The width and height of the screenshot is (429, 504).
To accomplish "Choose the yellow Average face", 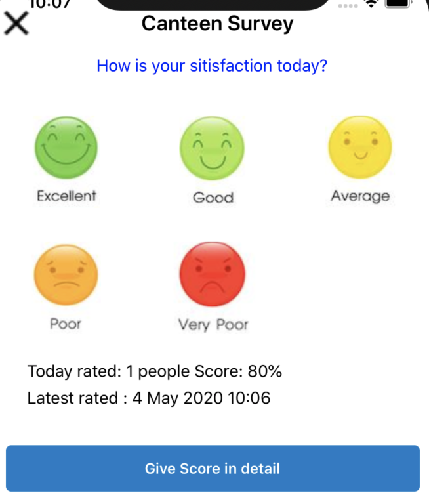I will click(359, 147).
